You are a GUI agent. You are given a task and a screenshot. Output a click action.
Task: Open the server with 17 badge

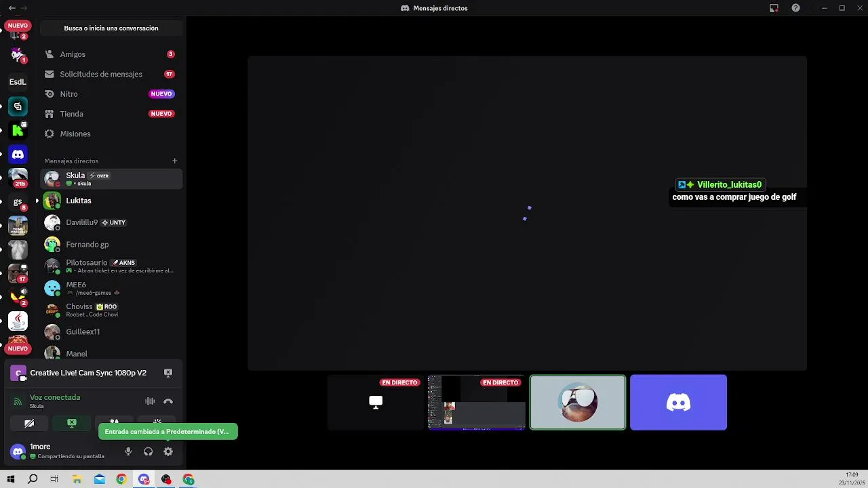[18, 273]
